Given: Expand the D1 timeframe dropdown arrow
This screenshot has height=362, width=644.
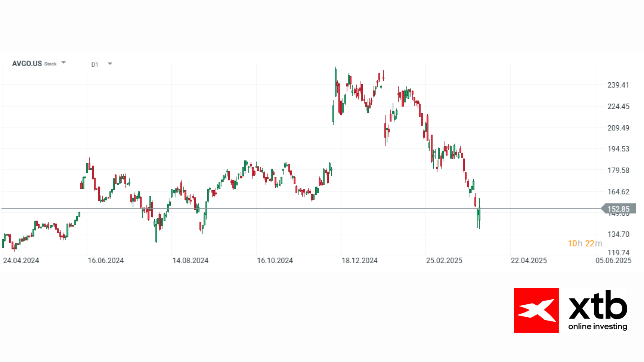Looking at the screenshot, I should [110, 64].
